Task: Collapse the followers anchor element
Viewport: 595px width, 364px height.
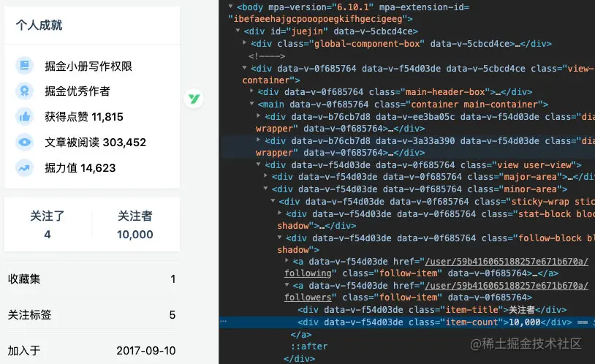Action: click(287, 284)
